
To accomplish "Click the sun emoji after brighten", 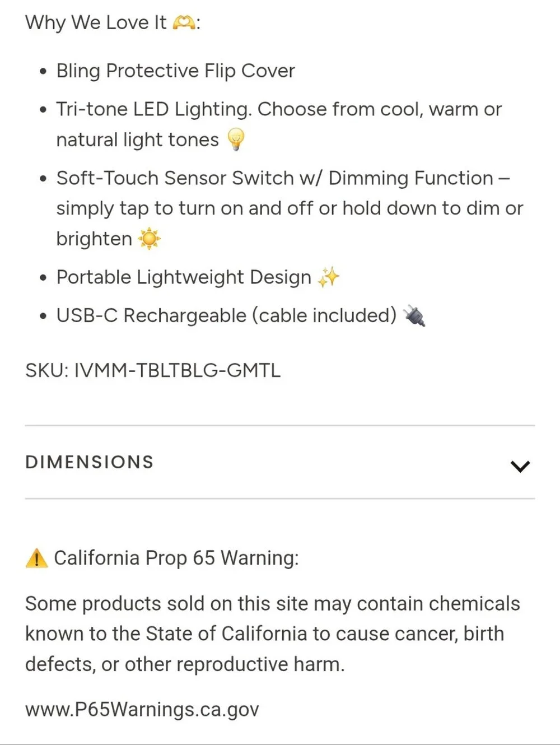I will coord(149,239).
